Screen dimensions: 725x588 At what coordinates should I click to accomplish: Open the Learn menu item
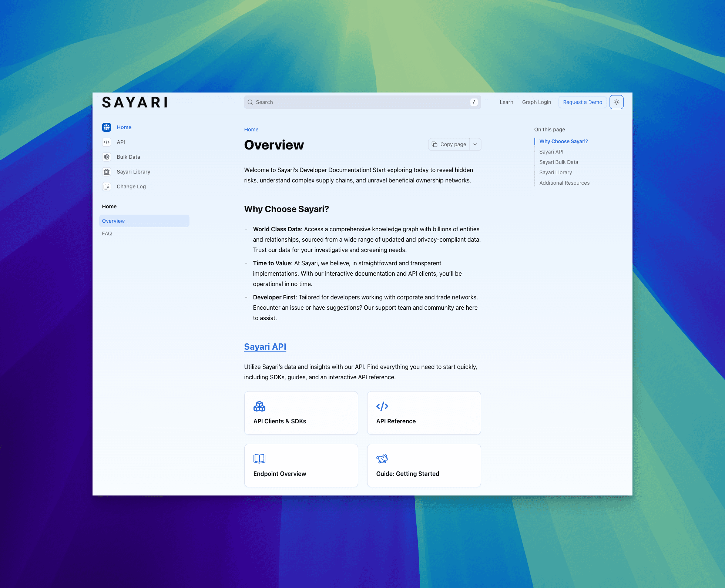506,102
